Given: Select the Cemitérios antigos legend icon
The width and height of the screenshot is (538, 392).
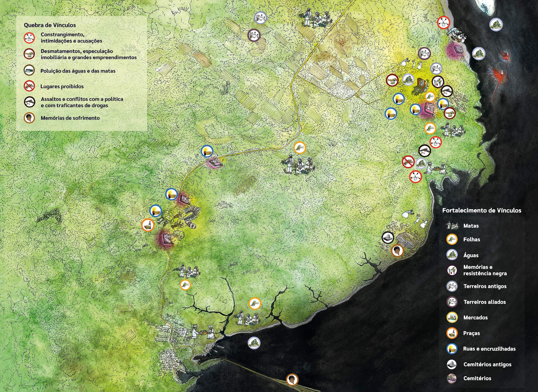Looking at the screenshot, I should 452,364.
